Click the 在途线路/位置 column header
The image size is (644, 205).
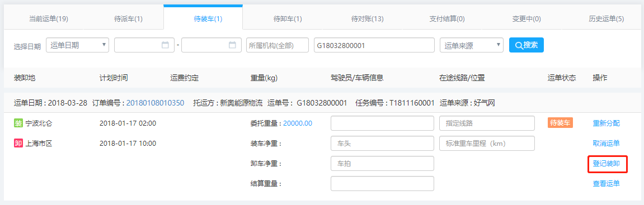462,78
